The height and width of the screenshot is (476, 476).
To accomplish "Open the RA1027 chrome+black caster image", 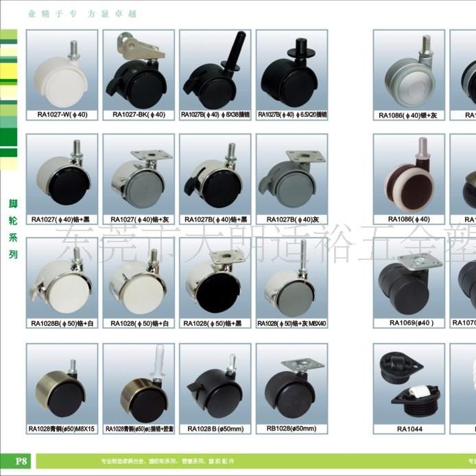I will (x=62, y=174).
